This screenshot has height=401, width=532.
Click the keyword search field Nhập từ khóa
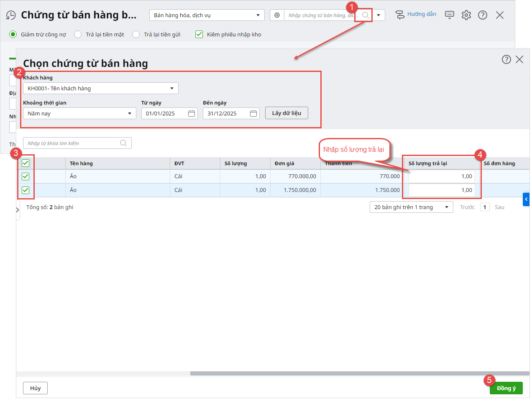pos(72,143)
